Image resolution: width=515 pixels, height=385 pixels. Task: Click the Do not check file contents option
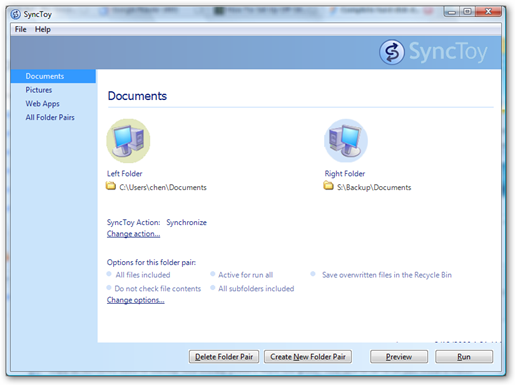pyautogui.click(x=158, y=289)
